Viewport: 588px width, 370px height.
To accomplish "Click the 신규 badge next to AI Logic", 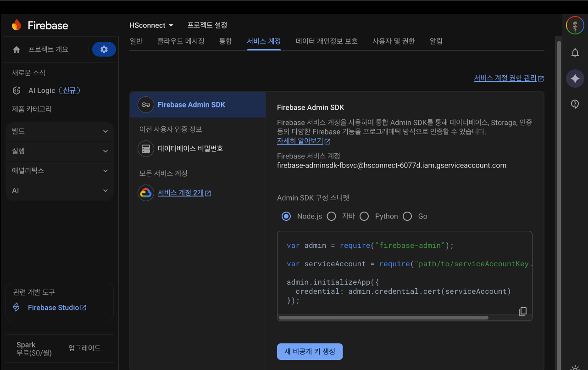I will click(x=70, y=90).
